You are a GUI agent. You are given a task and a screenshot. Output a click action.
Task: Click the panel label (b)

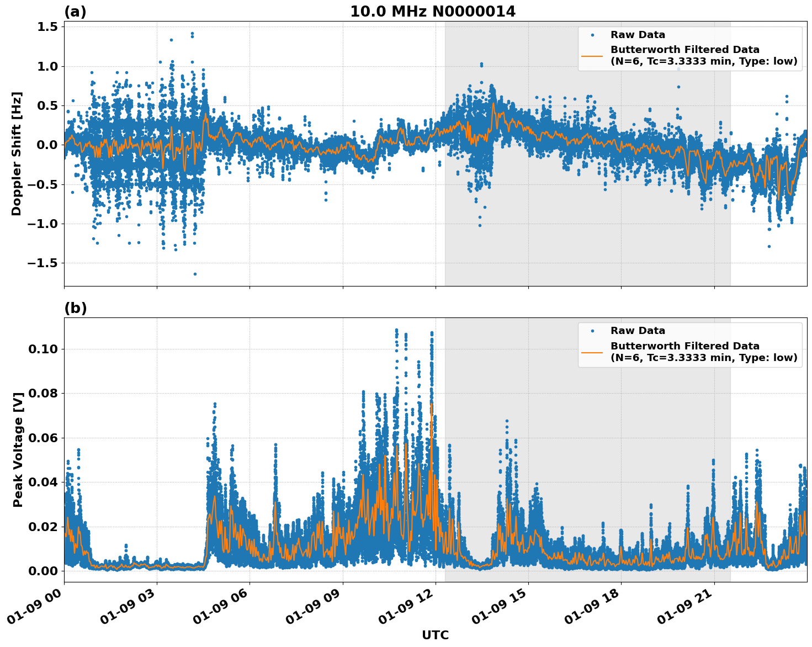click(76, 308)
